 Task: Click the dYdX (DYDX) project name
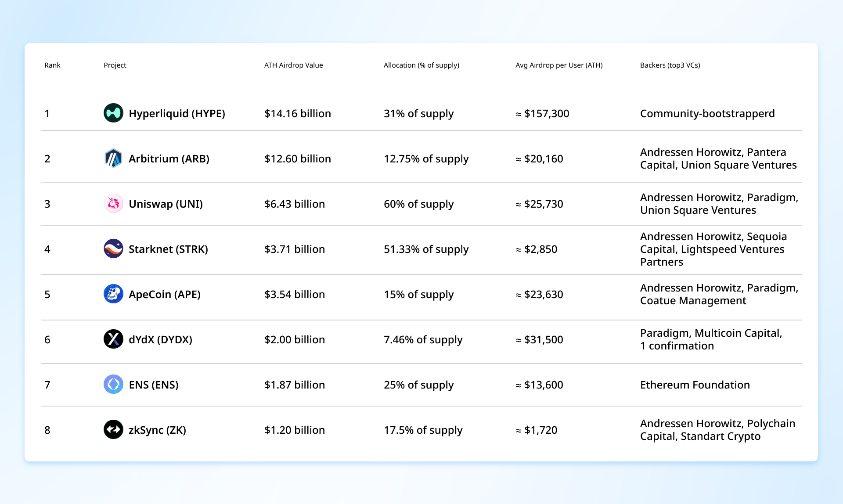point(160,340)
